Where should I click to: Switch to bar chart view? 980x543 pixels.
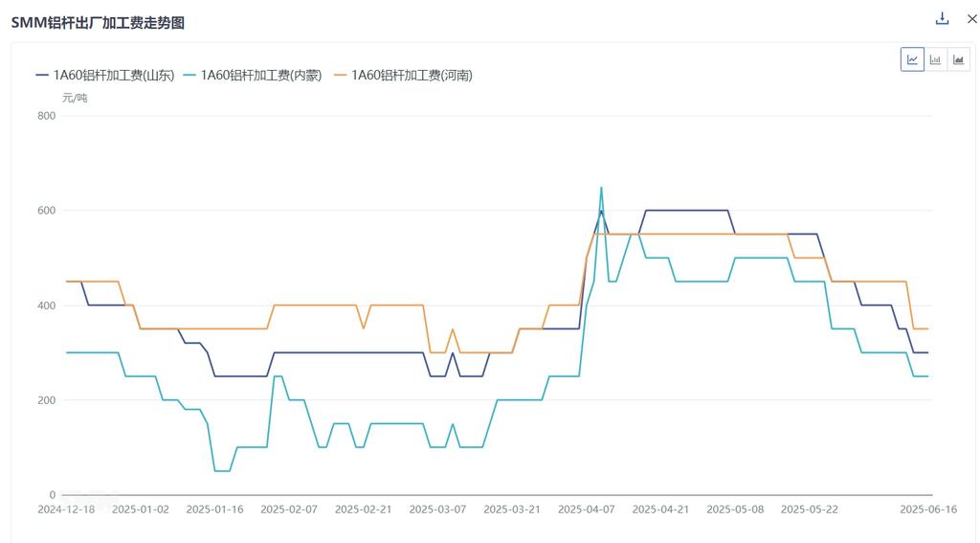[x=935, y=59]
